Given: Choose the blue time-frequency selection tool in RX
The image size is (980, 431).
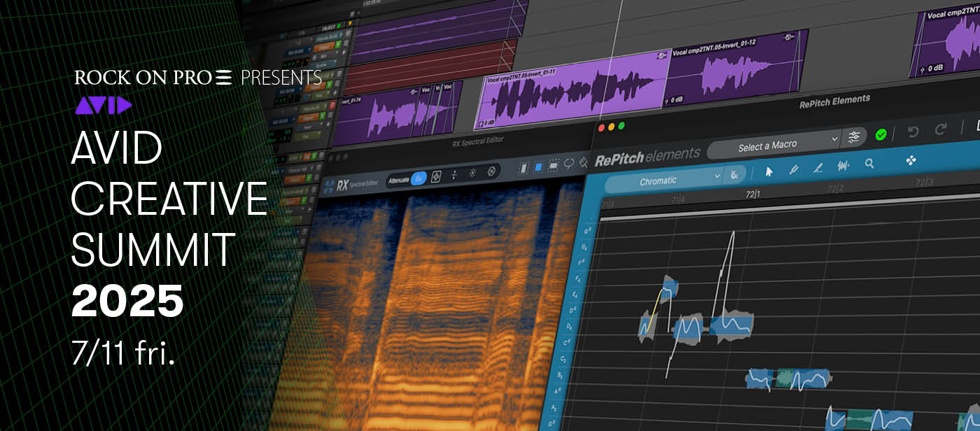Looking at the screenshot, I should click(538, 167).
